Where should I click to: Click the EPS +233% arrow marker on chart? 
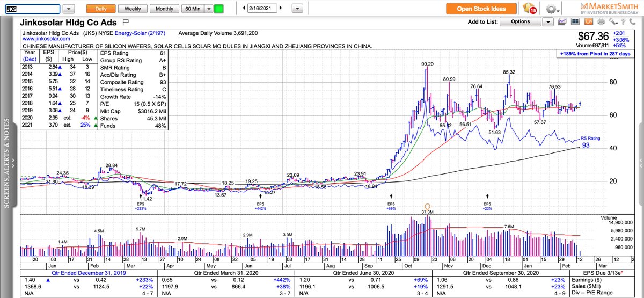[141, 197]
